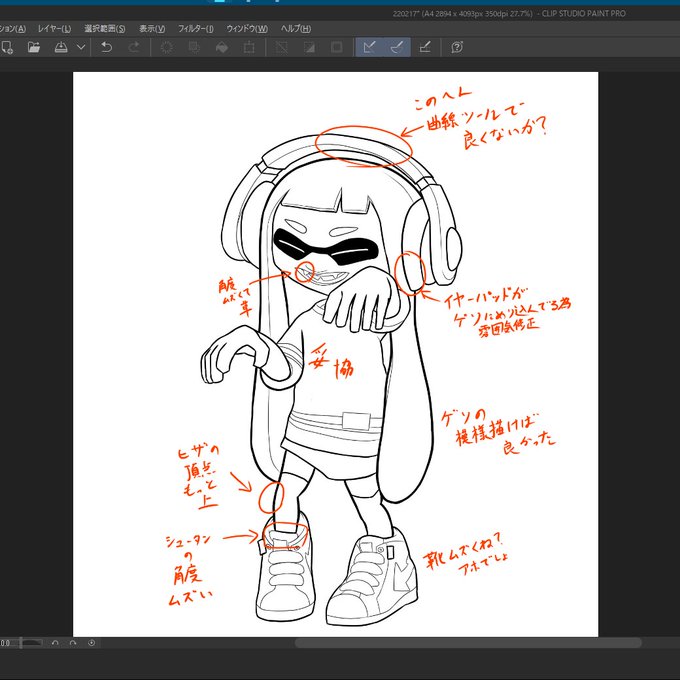This screenshot has width=680, height=680.
Task: Click the Deselect icon
Action: pos(282,47)
